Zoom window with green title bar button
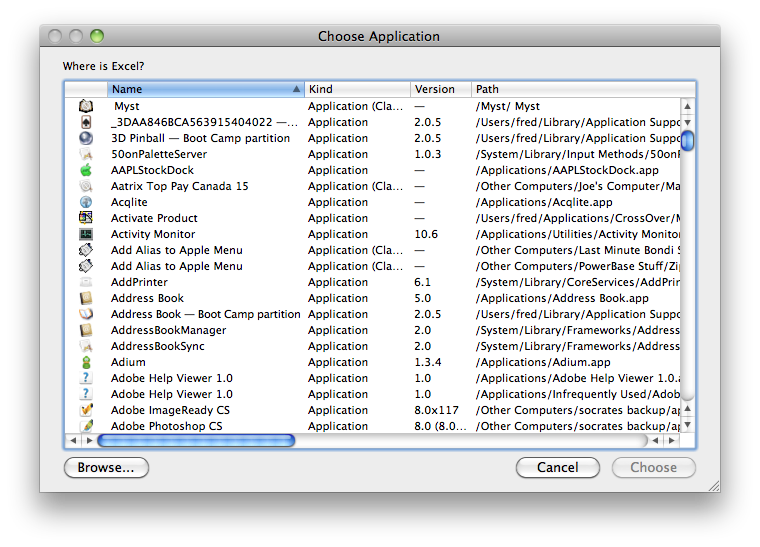Image resolution: width=760 pixels, height=547 pixels. point(97,36)
